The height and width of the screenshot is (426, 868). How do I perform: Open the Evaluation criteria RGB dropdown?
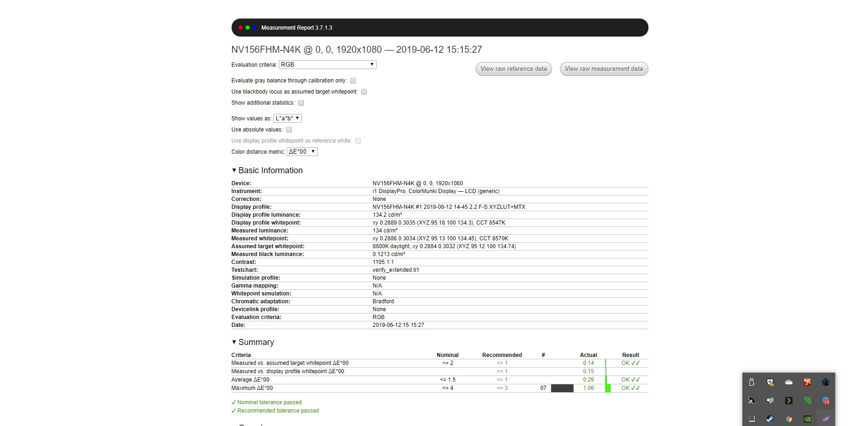tap(327, 65)
